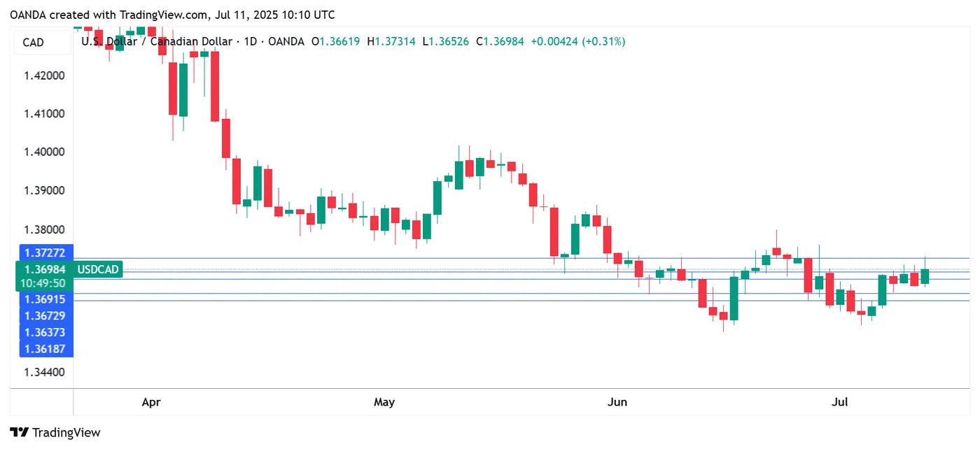Screen dimensions: 980x449
Task: Click the Jun label on time axis
Action: pos(617,402)
